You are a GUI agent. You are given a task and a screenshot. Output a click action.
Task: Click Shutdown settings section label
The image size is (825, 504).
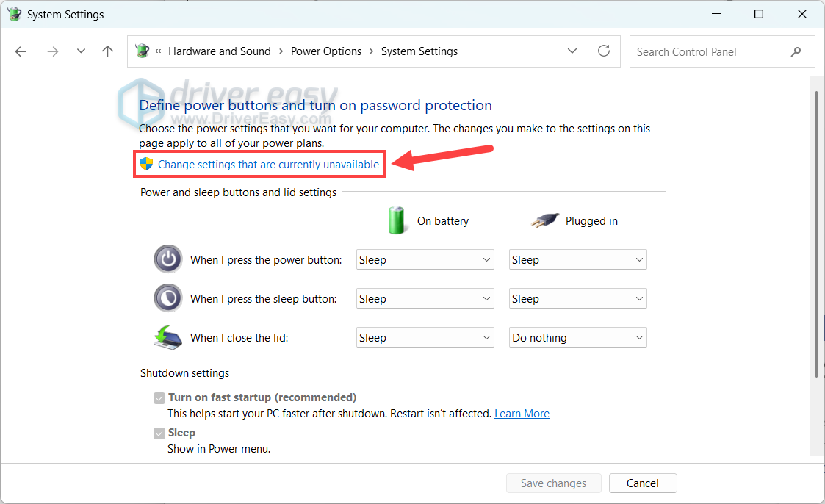pyautogui.click(x=184, y=373)
